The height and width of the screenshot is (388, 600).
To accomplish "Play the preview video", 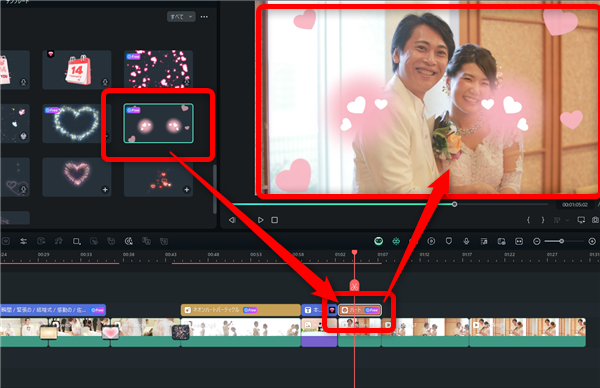I will tap(261, 220).
